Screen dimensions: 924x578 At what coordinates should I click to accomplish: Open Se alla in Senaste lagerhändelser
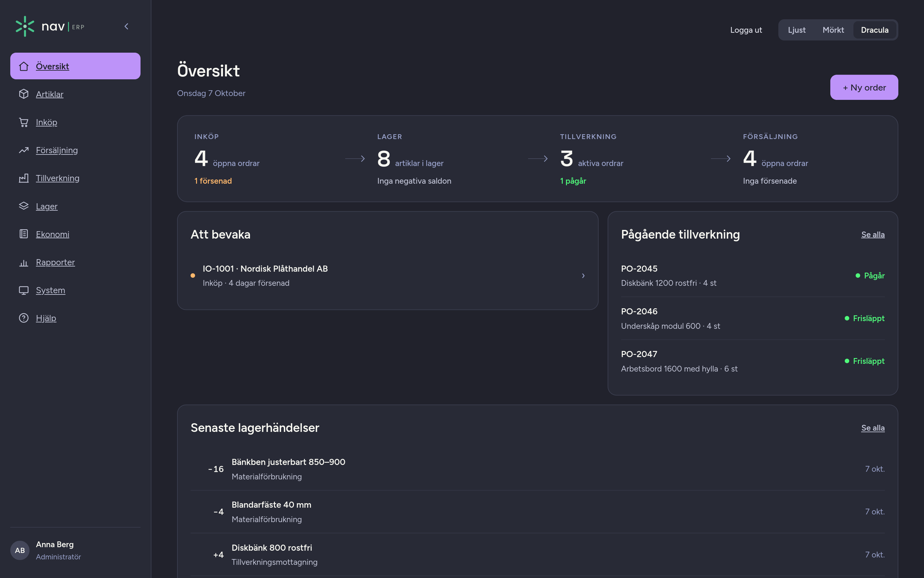pyautogui.click(x=873, y=428)
